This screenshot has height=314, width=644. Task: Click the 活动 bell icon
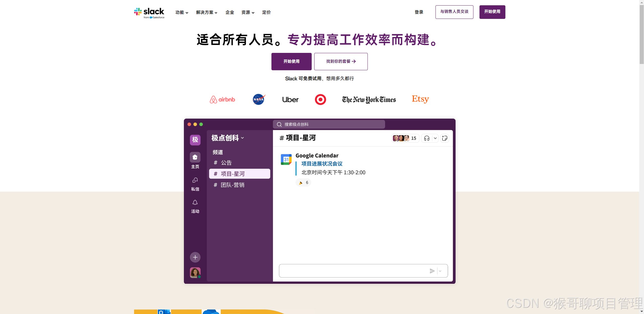[x=195, y=202]
